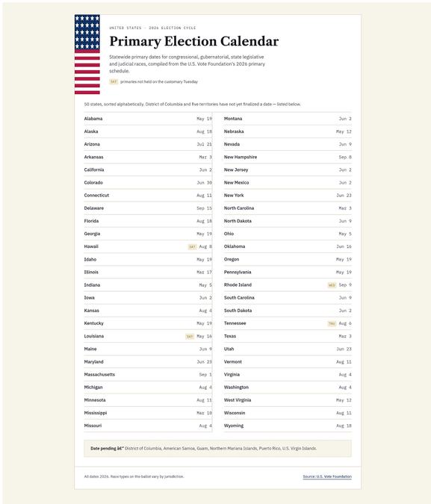
Task: Click the SAT badge next to Louisiana
Action: coord(190,337)
